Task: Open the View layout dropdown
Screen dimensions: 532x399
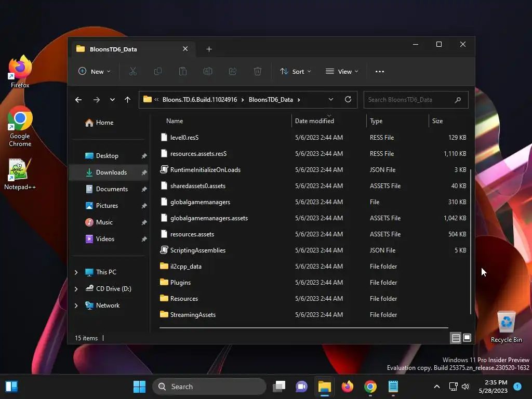Action: coord(342,72)
